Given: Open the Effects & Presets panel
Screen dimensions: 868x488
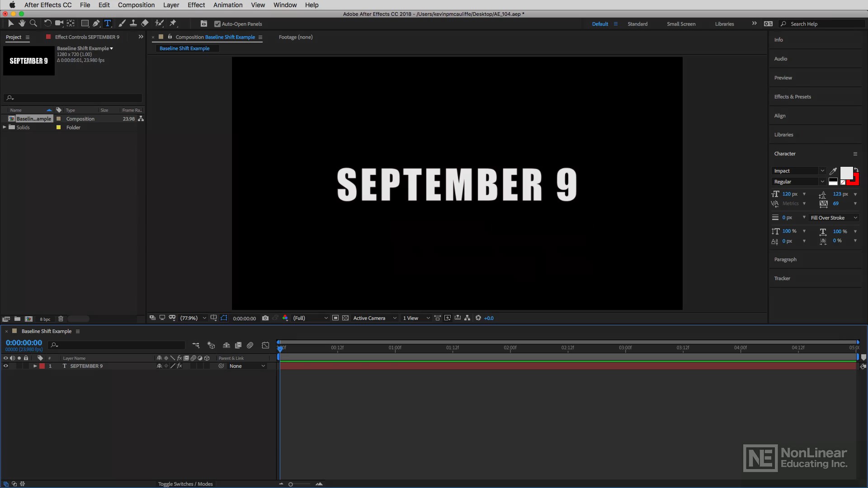Looking at the screenshot, I should pyautogui.click(x=792, y=97).
